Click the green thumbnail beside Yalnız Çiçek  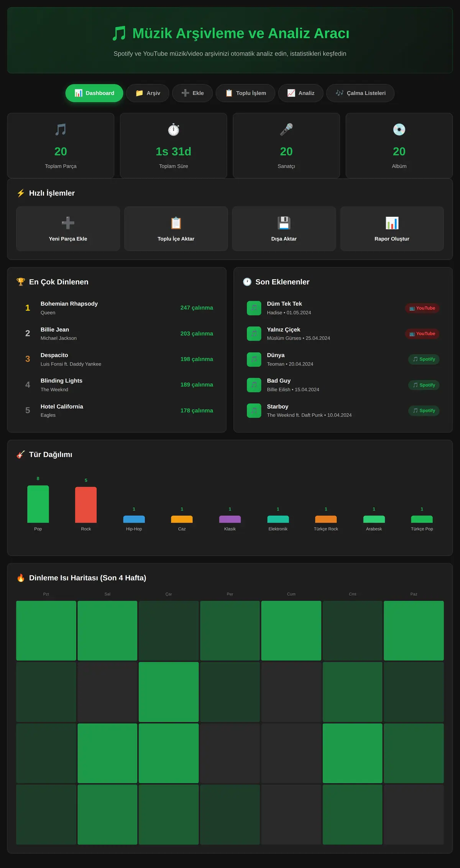[x=254, y=334]
